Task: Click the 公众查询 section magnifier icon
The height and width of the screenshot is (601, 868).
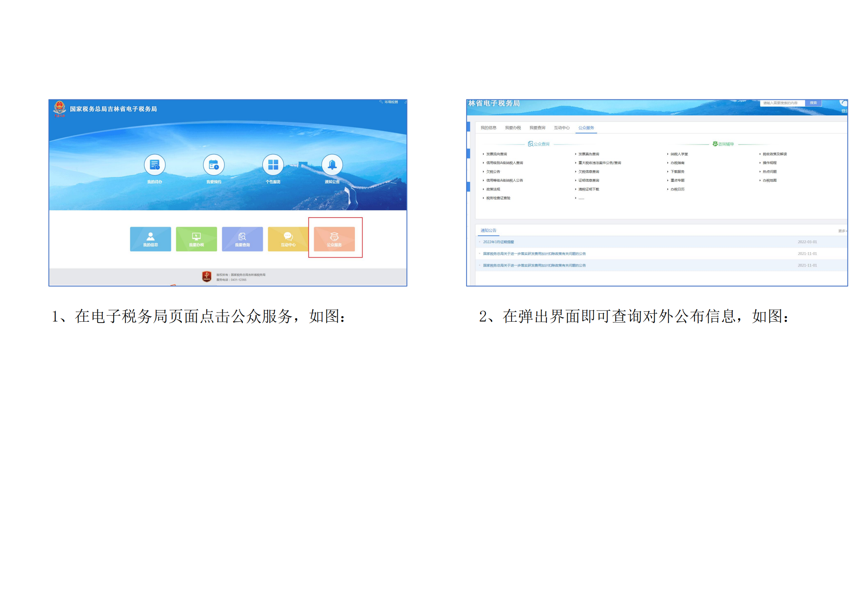Action: click(x=530, y=144)
